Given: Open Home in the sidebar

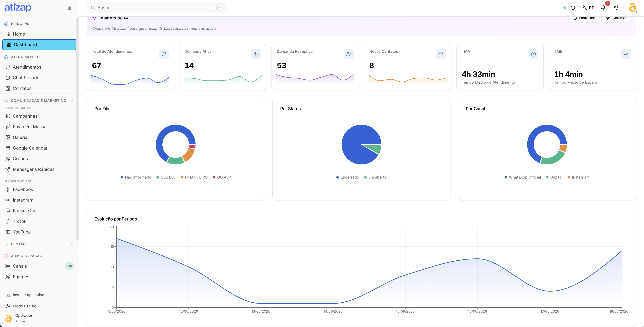Looking at the screenshot, I should [x=39, y=34].
